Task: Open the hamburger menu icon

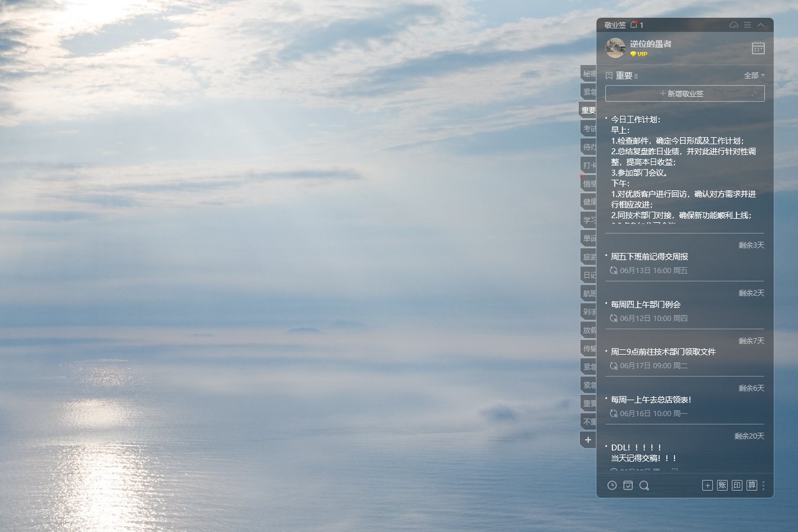Action: click(x=747, y=25)
